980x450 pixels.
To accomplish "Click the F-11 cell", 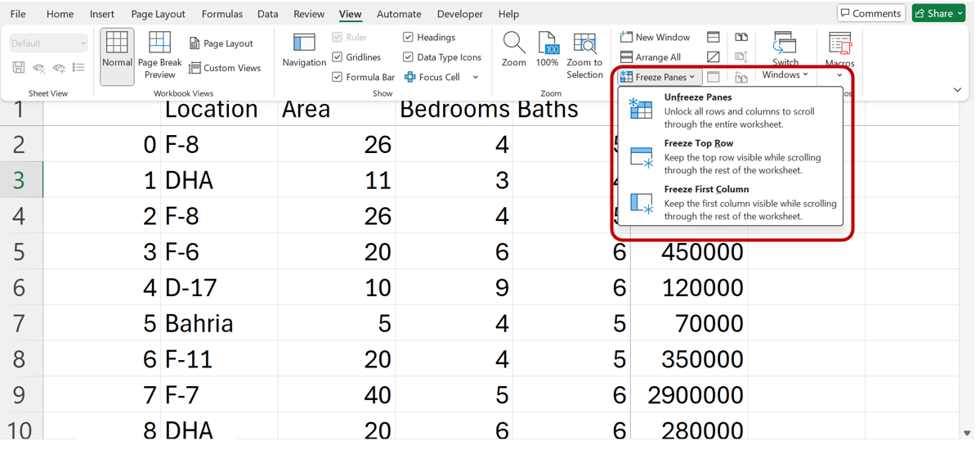I will click(x=219, y=359).
